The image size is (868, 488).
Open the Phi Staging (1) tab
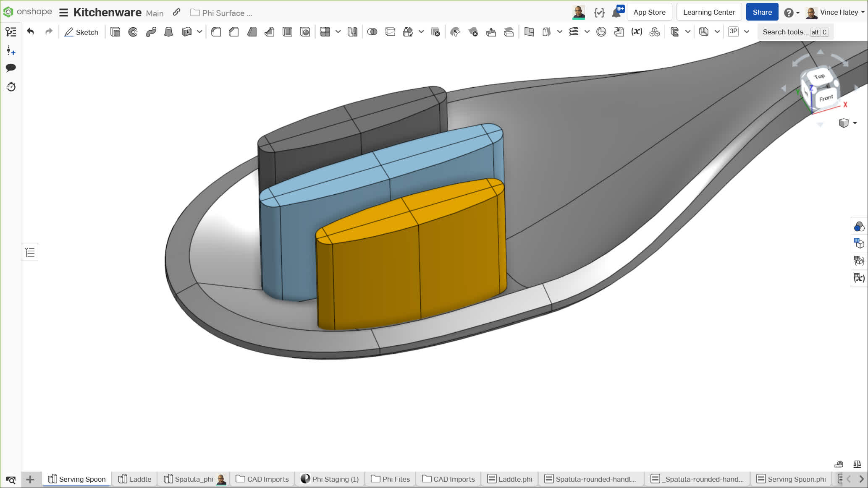click(x=330, y=479)
